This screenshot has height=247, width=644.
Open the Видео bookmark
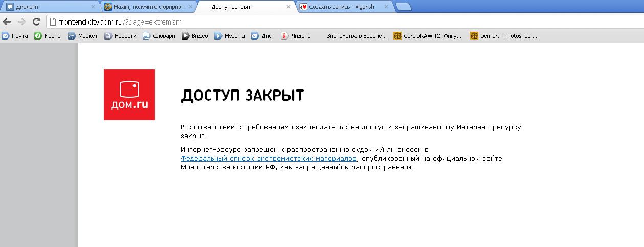coord(195,36)
